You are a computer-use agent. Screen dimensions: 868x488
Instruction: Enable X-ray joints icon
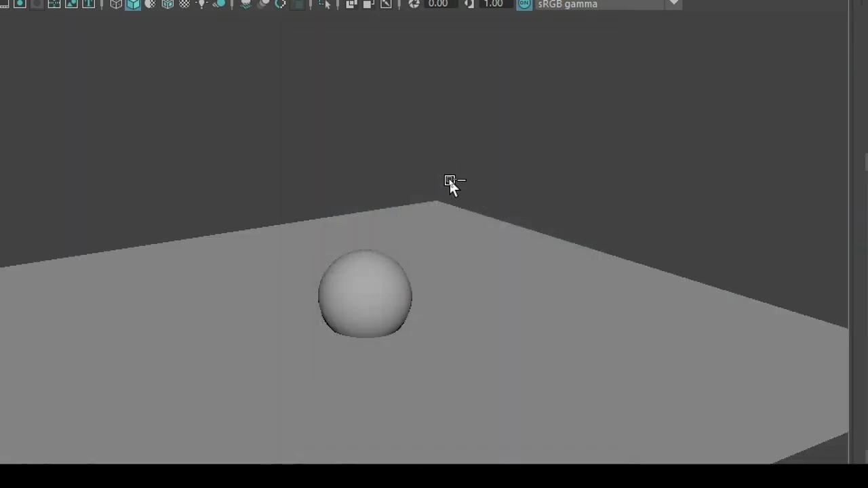386,4
